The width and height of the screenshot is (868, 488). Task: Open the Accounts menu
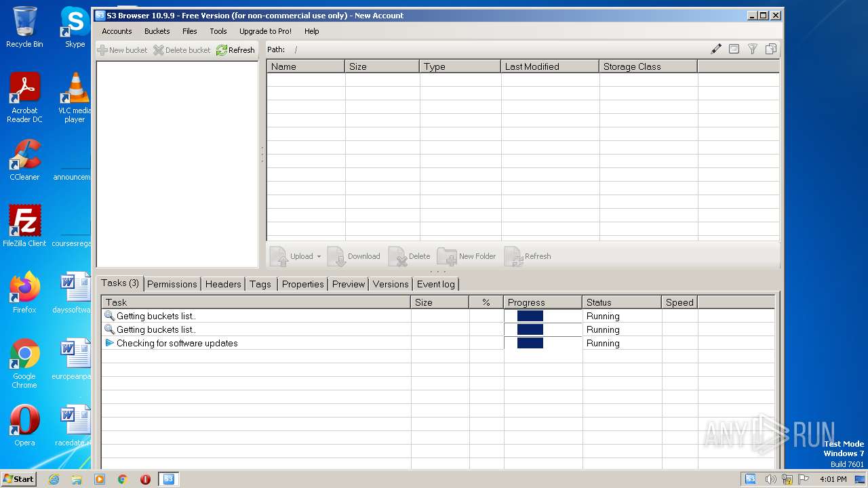[117, 31]
